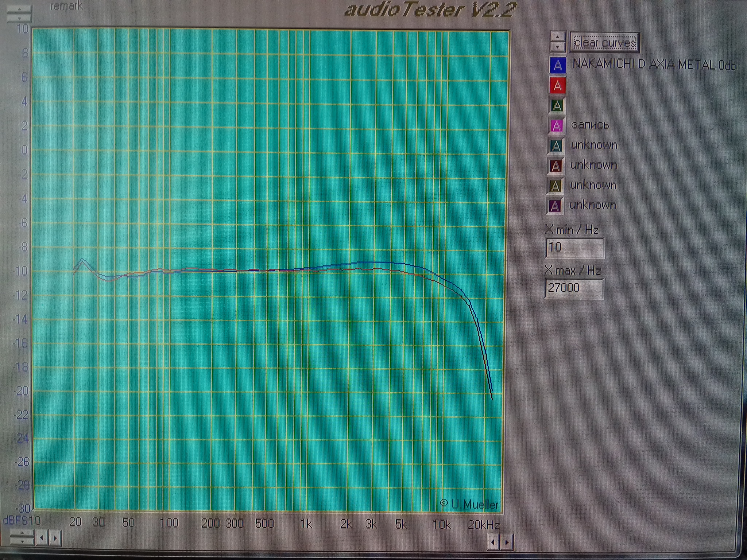Click the red curve A icon
The image size is (747, 560).
pos(557,86)
